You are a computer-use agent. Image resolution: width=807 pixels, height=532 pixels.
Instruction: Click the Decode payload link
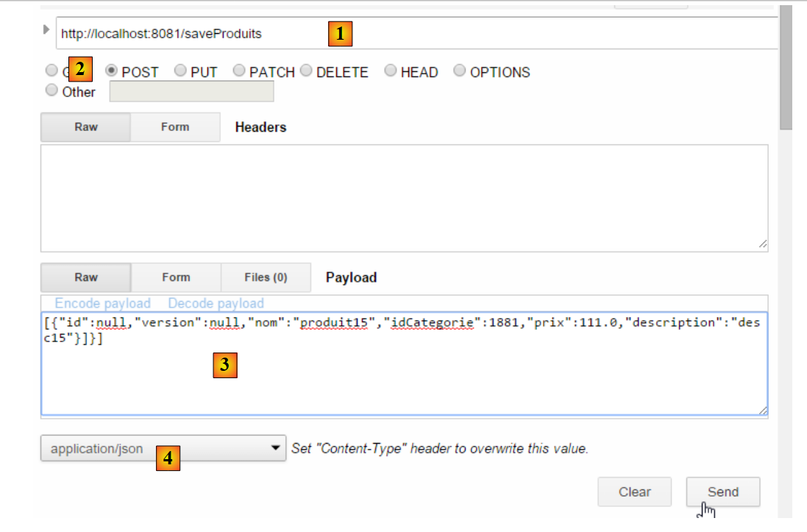[x=216, y=303]
